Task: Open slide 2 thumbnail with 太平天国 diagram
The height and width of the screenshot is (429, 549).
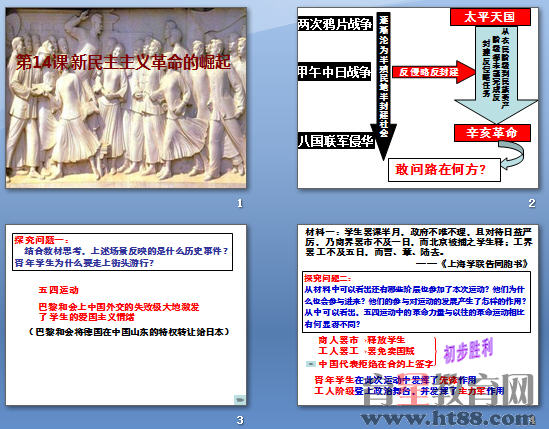Action: (x=418, y=98)
